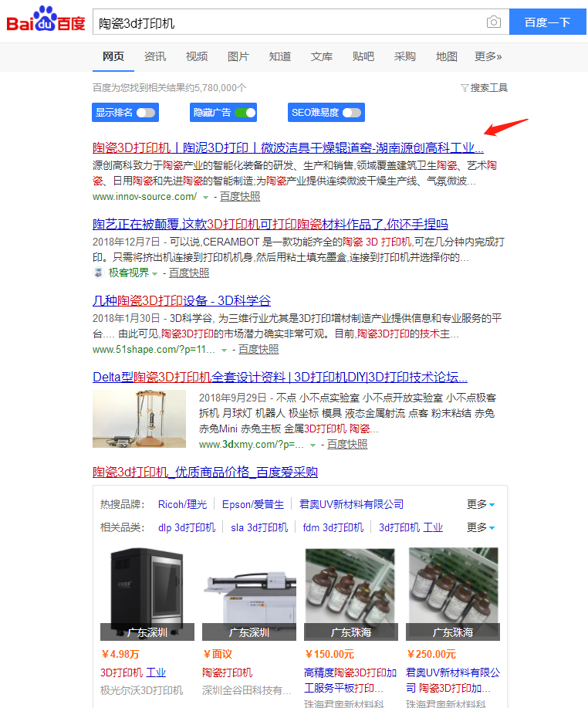588x708 pixels.
Task: Select fdm 3d打印机 category link
Action: [x=333, y=527]
